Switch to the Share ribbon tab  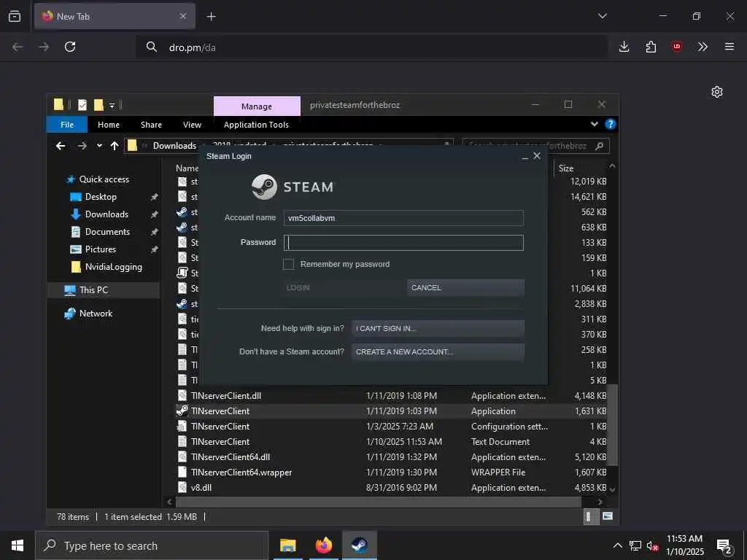(151, 125)
